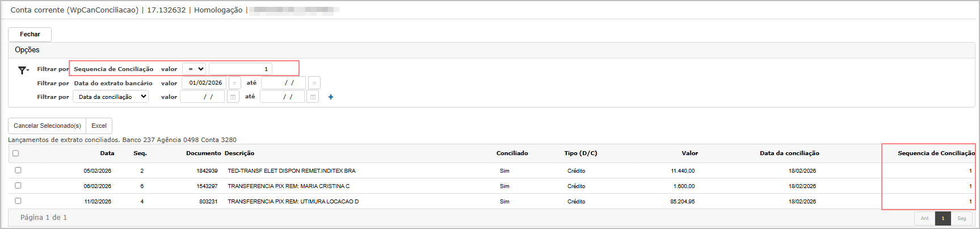Click the Fechar button
The height and width of the screenshot is (229, 980).
click(30, 35)
